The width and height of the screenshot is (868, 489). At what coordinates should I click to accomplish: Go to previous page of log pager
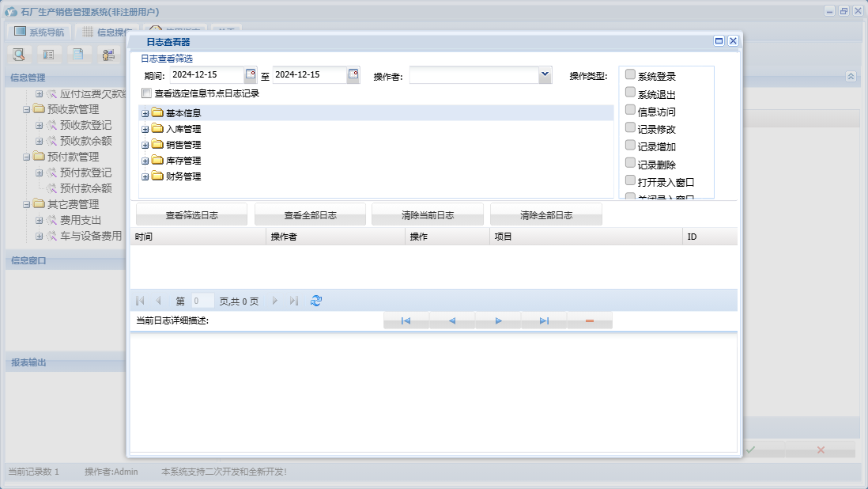pos(158,301)
